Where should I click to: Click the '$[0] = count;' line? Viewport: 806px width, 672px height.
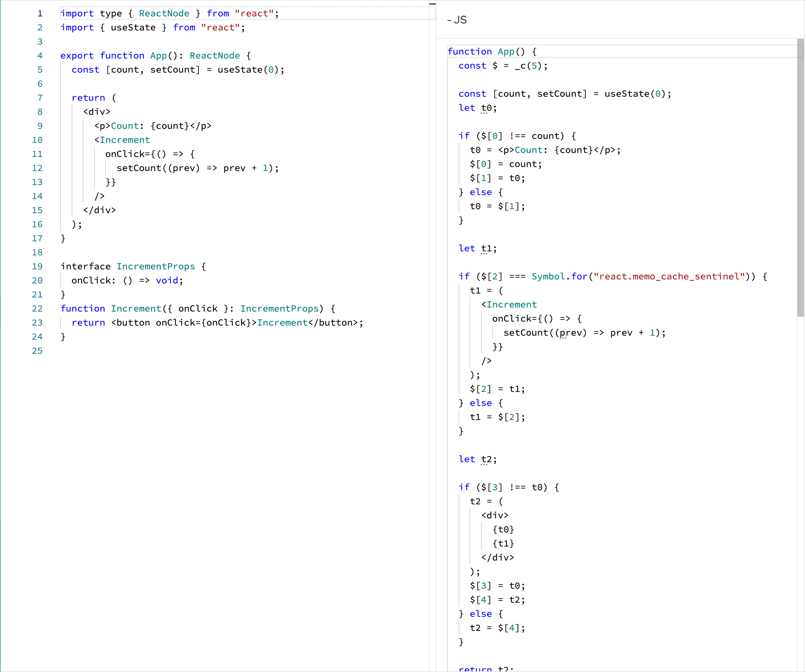[x=506, y=164]
